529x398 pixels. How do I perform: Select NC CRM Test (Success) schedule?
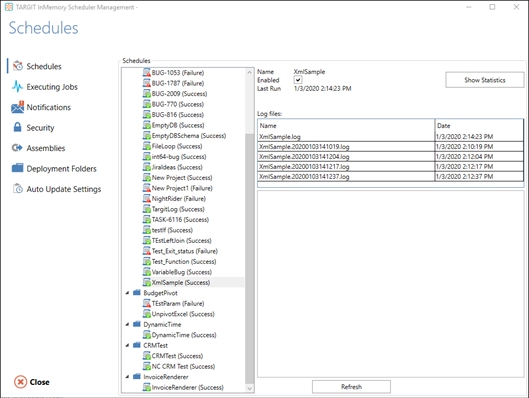(x=183, y=366)
